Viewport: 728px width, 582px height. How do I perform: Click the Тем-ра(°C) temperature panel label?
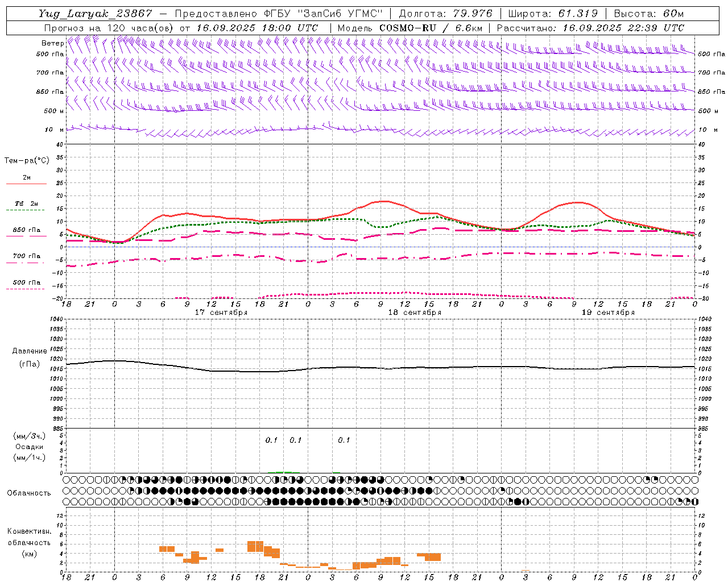pos(27,160)
